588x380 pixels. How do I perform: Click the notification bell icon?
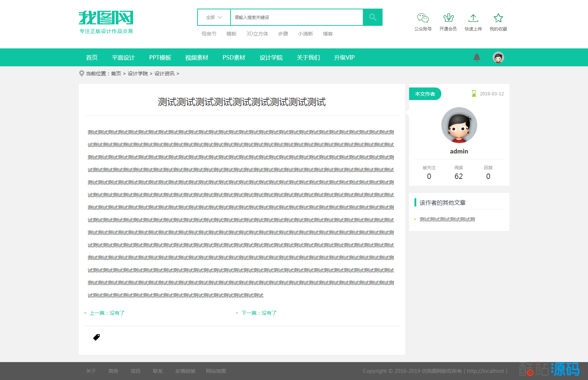point(476,57)
